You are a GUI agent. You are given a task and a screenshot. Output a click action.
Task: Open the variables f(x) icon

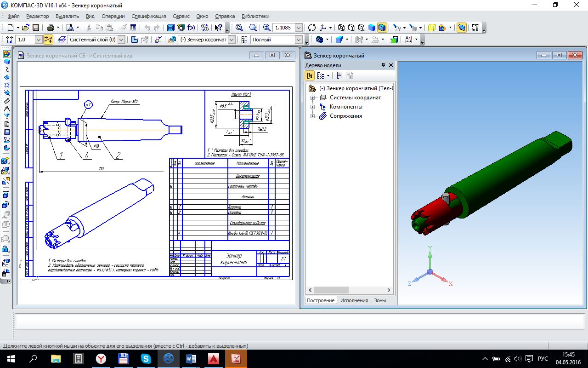coord(192,28)
